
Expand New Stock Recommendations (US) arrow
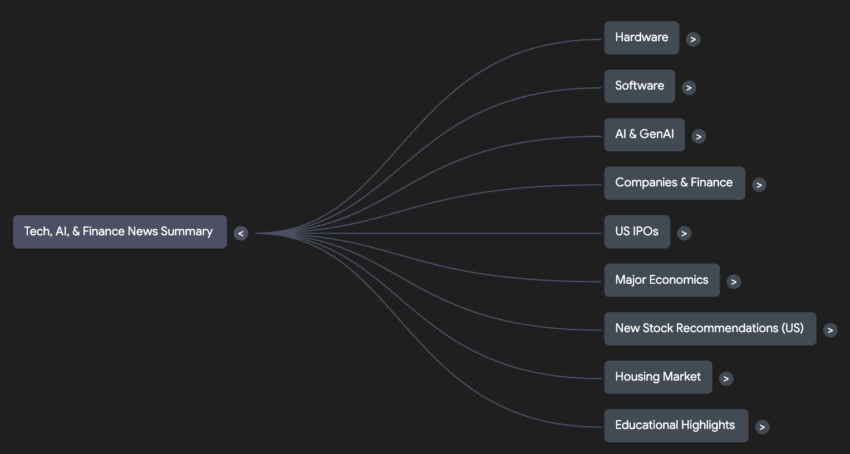pyautogui.click(x=830, y=330)
